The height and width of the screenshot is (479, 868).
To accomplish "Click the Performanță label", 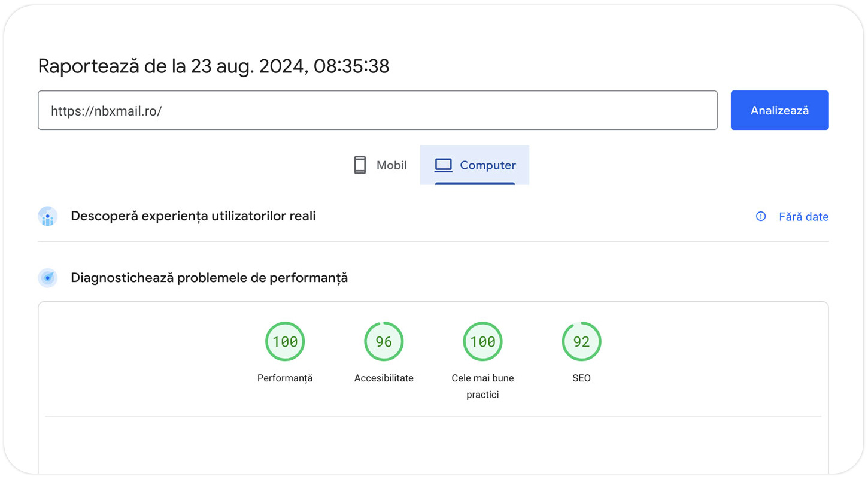I will click(x=285, y=378).
